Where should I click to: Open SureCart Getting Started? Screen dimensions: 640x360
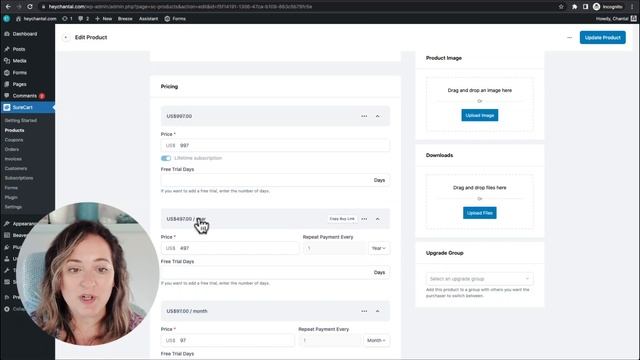point(21,120)
